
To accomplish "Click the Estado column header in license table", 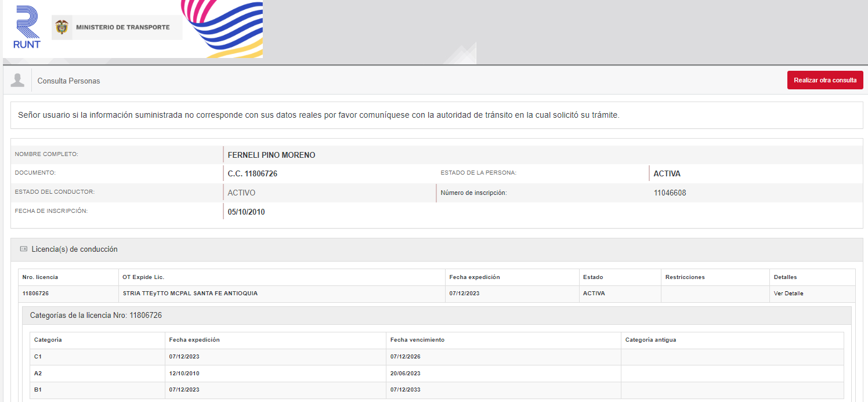I will pos(593,277).
